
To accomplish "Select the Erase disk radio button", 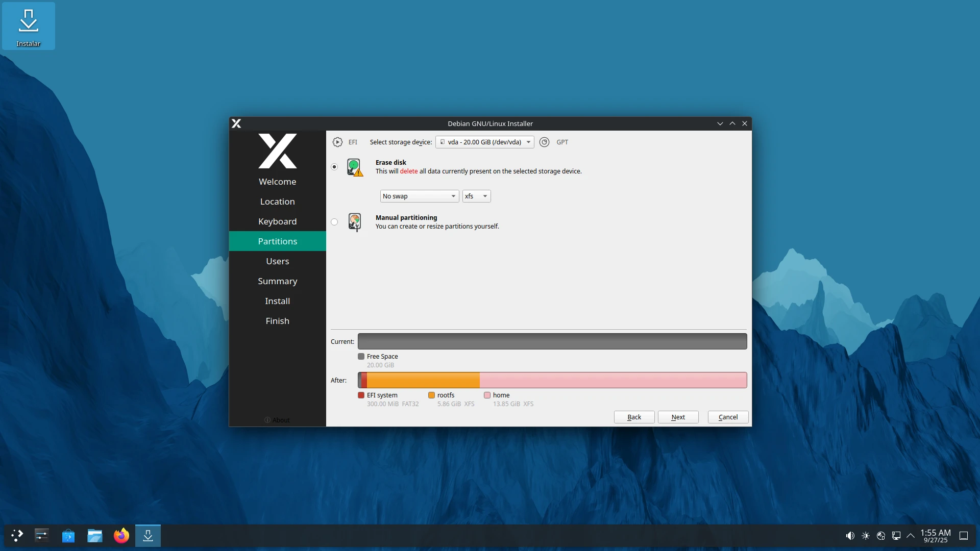I will (334, 167).
